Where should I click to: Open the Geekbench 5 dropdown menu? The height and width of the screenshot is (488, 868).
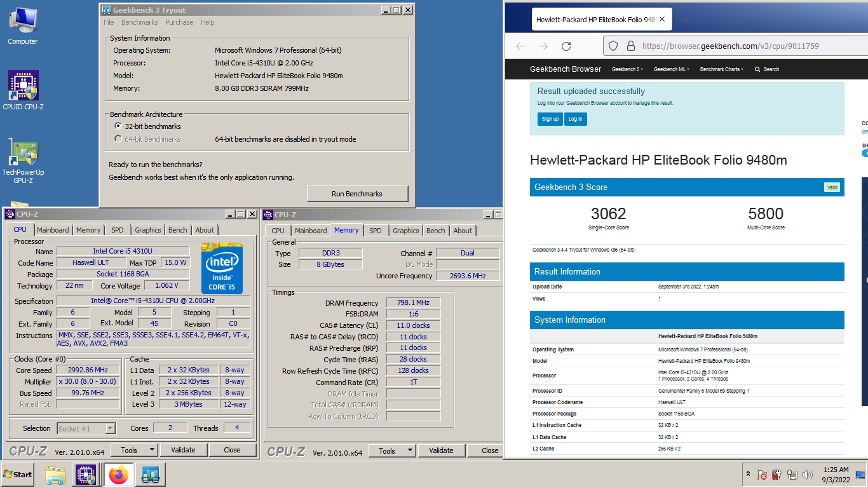627,69
